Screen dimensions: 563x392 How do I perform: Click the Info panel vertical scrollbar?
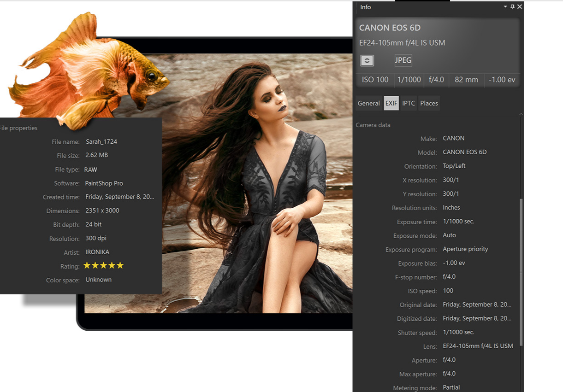(521, 272)
